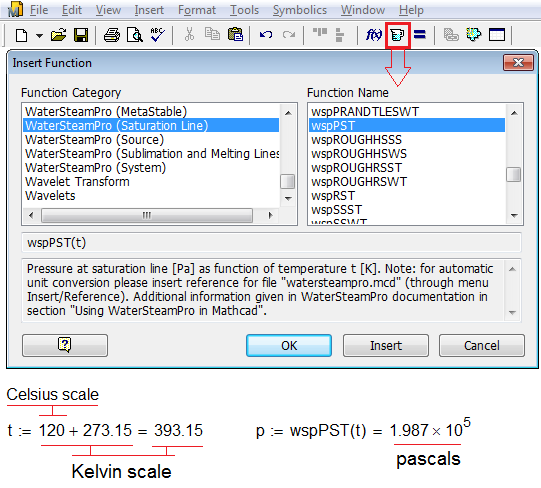This screenshot has height=488, width=541.
Task: Click function name list scroll up arrow
Action: click(x=514, y=113)
